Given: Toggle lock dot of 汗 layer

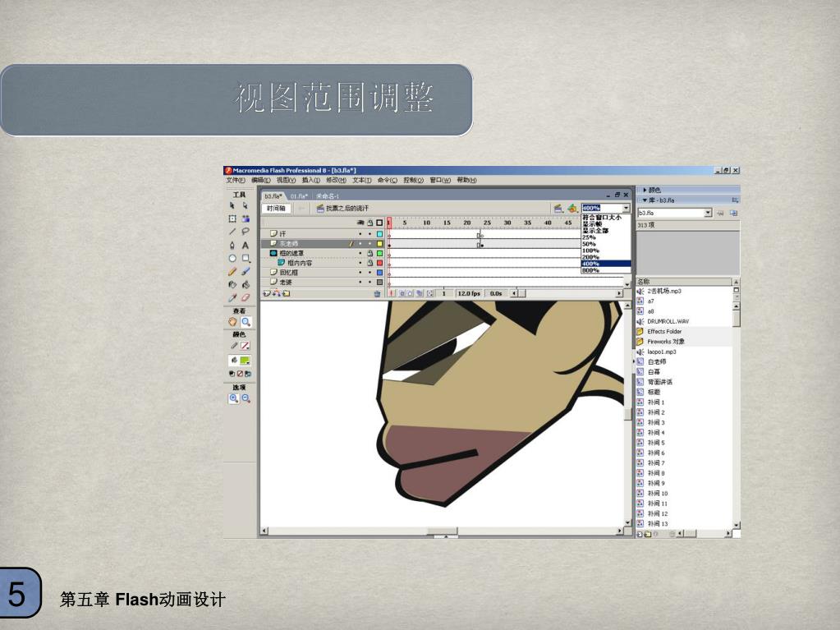Looking at the screenshot, I should [x=370, y=234].
